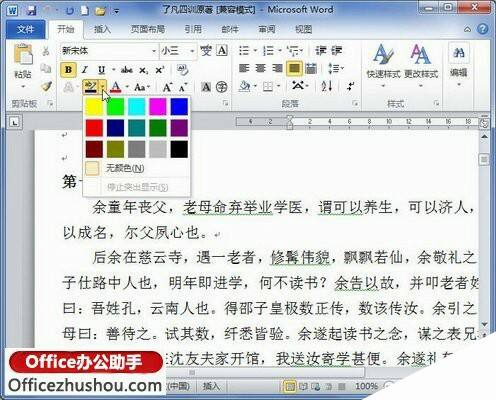The height and width of the screenshot is (400, 496).
Task: Toggle Italic formatting
Action: point(85,70)
